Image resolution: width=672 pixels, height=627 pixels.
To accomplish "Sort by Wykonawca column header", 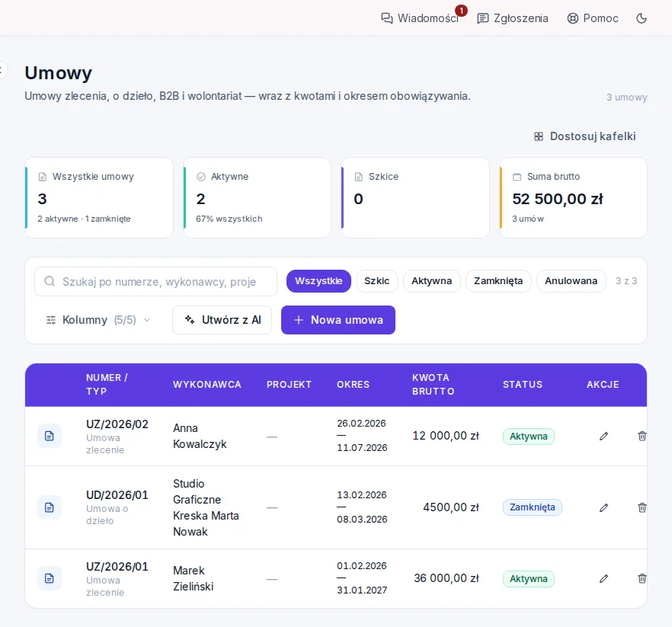I will coord(207,385).
